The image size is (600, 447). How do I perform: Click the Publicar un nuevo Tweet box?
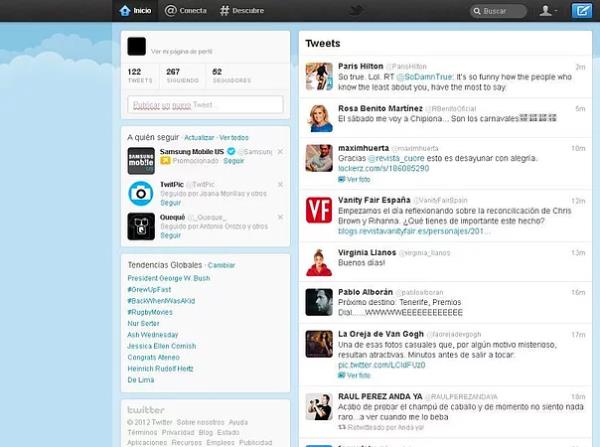[x=205, y=104]
